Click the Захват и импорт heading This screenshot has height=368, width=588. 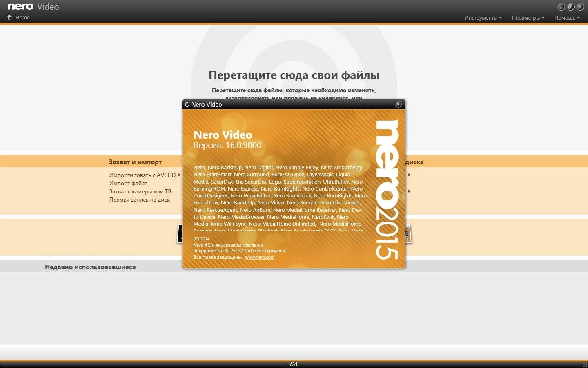(135, 162)
